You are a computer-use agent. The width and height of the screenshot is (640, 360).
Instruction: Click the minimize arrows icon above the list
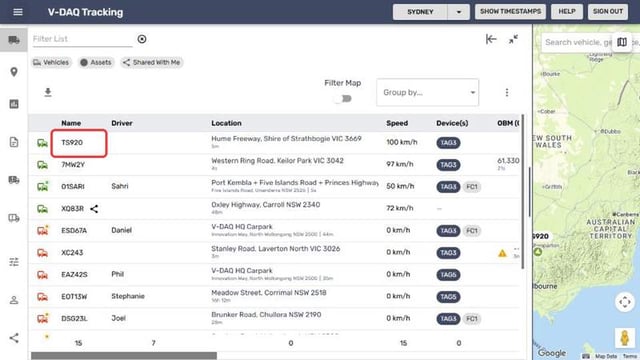pos(513,39)
